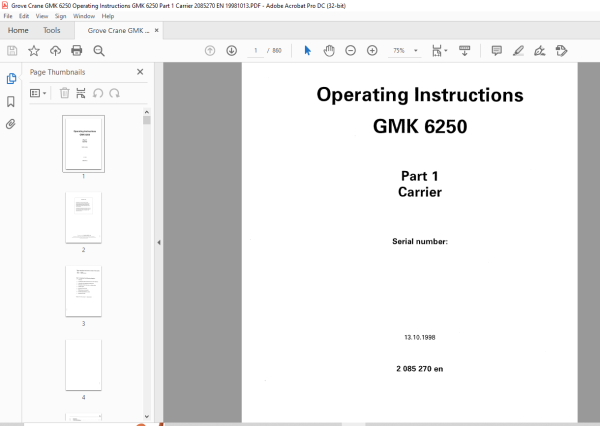Open the Sign menu
This screenshot has width=600, height=426.
click(x=60, y=16)
